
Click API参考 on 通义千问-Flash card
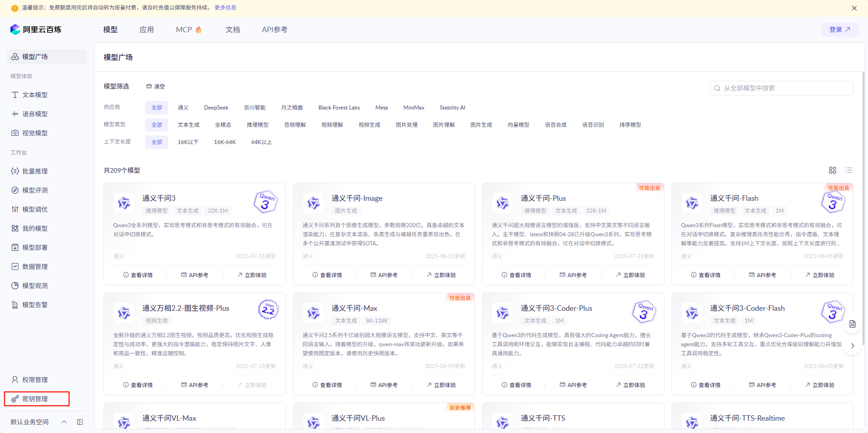pyautogui.click(x=763, y=275)
